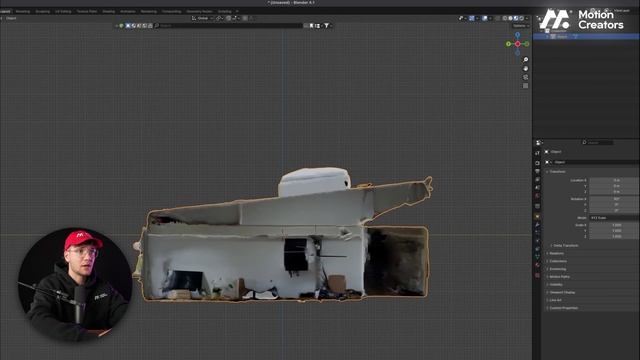Switch to the Shading workspace tab

[x=109, y=11]
